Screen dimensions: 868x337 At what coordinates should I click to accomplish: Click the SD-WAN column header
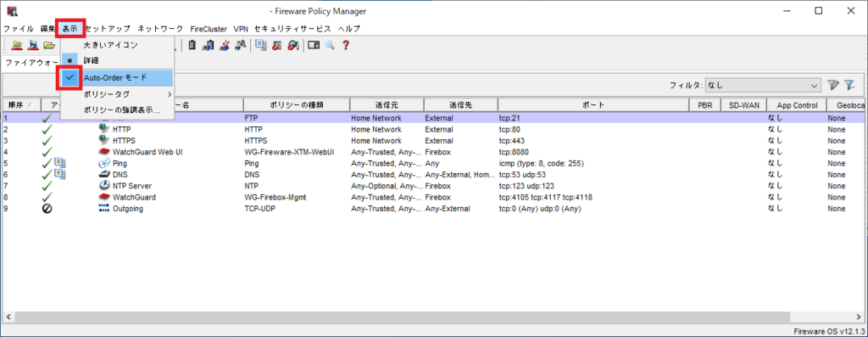(744, 104)
